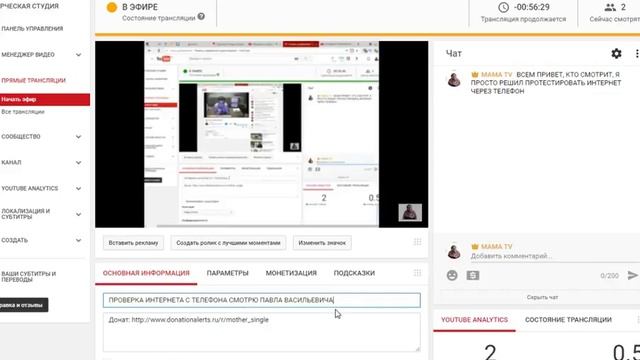This screenshot has height=360, width=640.
Task: Expand ЛОКАЛИЗАЦИЯ И СУБТИТРЫ section
Action: point(78,214)
